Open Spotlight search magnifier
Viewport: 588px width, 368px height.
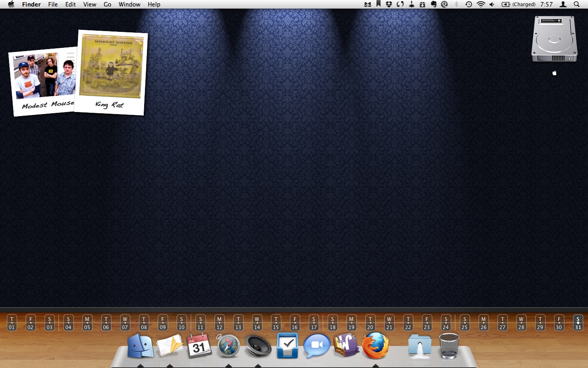click(577, 4)
